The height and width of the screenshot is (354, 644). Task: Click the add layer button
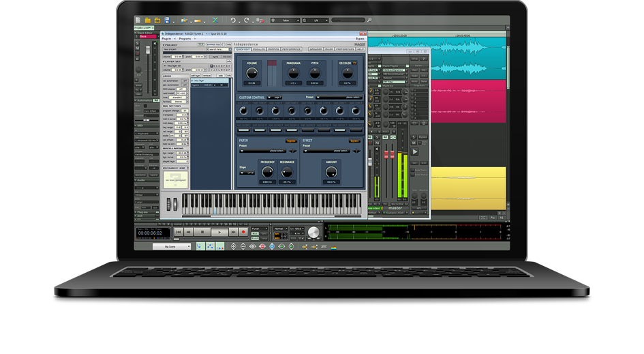tap(196, 76)
